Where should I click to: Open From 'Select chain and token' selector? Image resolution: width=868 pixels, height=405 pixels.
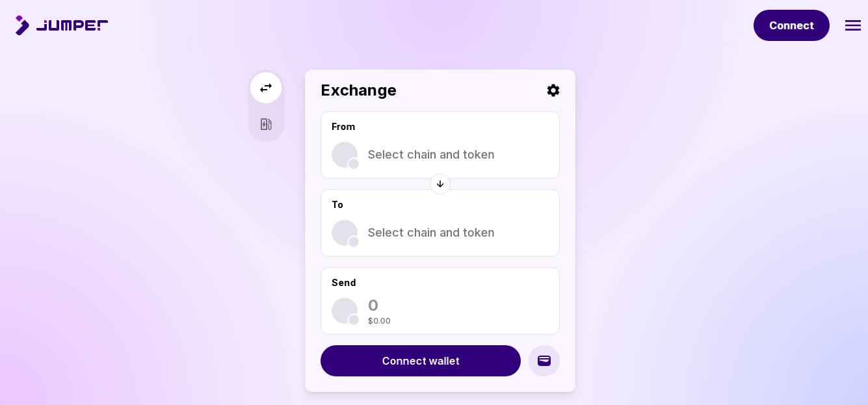click(x=431, y=155)
